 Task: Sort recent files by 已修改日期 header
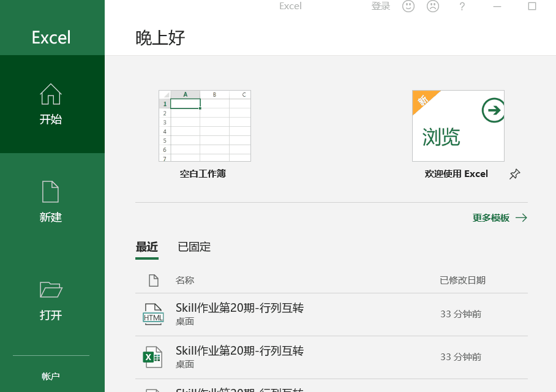pos(462,281)
